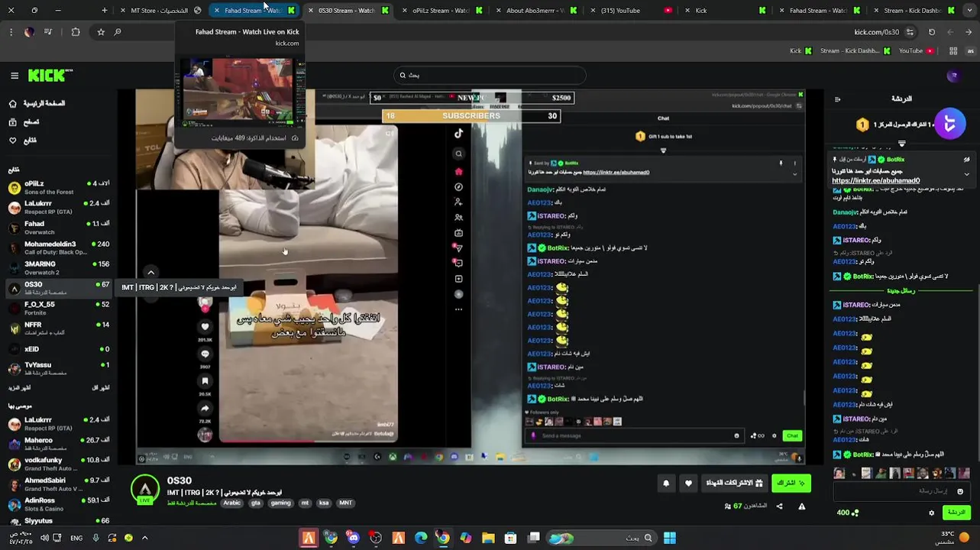Click the TikTok comments icon in stream video

click(205, 354)
